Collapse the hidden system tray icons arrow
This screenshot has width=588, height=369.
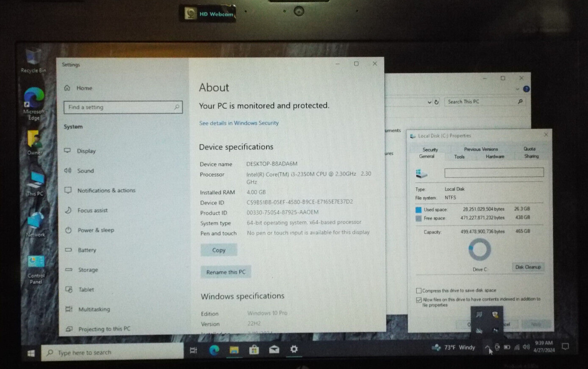[x=487, y=347]
